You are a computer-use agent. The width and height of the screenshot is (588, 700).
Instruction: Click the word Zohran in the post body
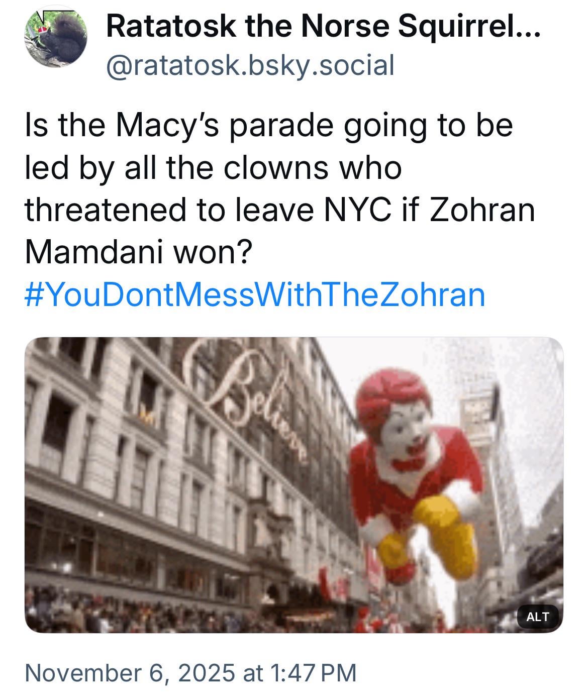[482, 210]
